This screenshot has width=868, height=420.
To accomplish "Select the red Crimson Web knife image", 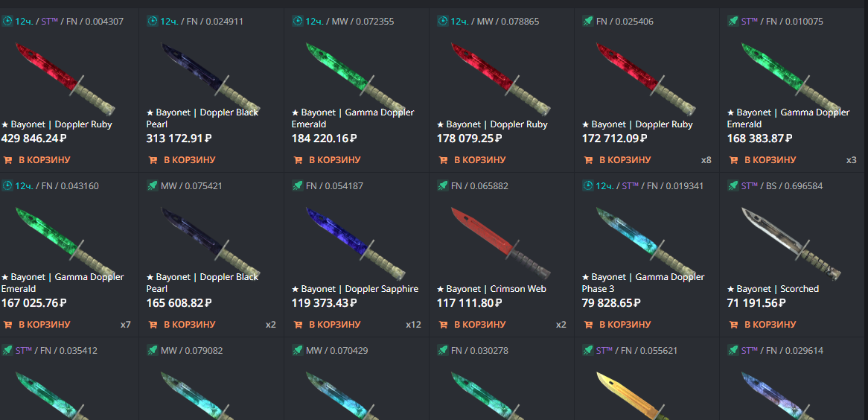I will click(501, 241).
